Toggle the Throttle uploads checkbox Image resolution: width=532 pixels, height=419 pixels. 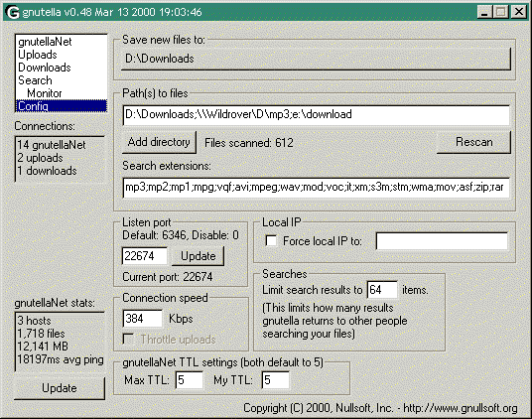pyautogui.click(x=128, y=339)
